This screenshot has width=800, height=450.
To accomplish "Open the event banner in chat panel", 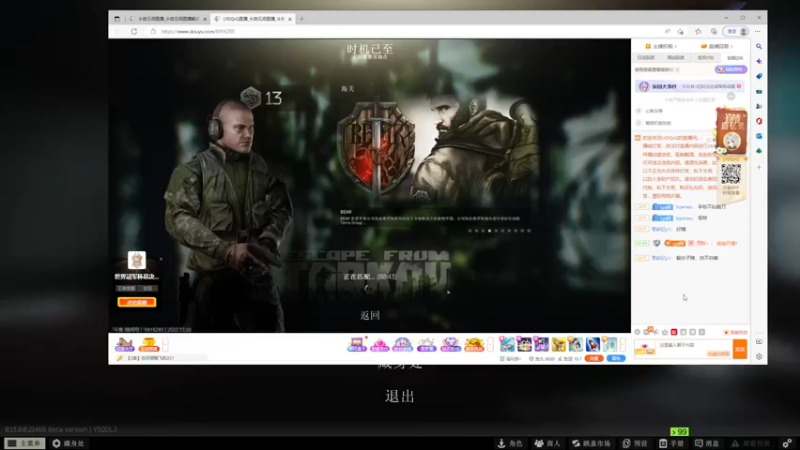I will [x=690, y=86].
